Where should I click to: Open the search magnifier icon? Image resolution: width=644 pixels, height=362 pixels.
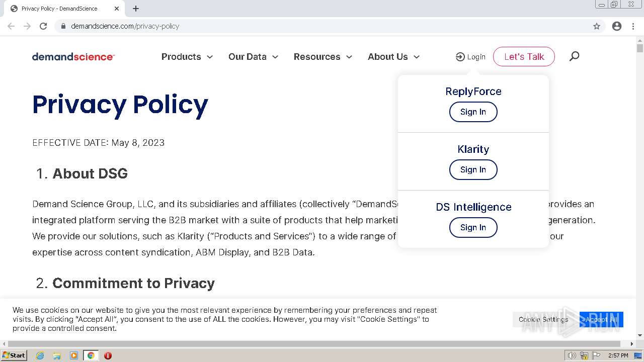[574, 56]
